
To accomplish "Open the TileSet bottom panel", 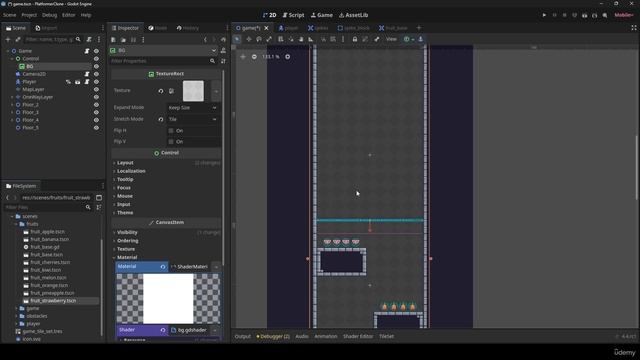I will 386,336.
